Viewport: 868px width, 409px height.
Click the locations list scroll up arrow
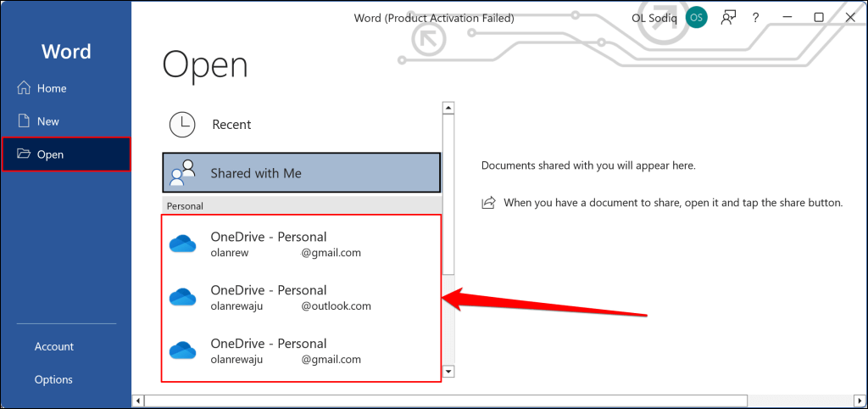pos(448,108)
